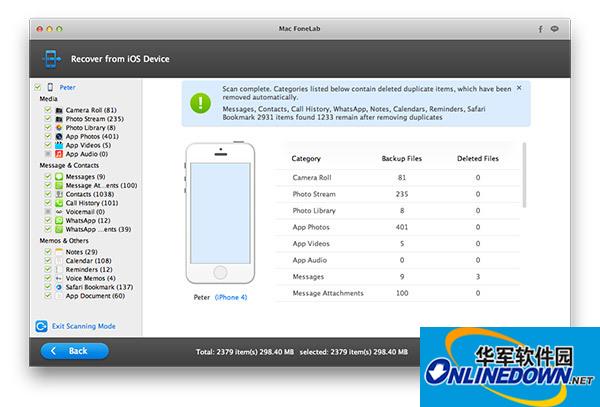Image resolution: width=600 pixels, height=407 pixels.
Task: Click the Media group heading
Action: [49, 99]
